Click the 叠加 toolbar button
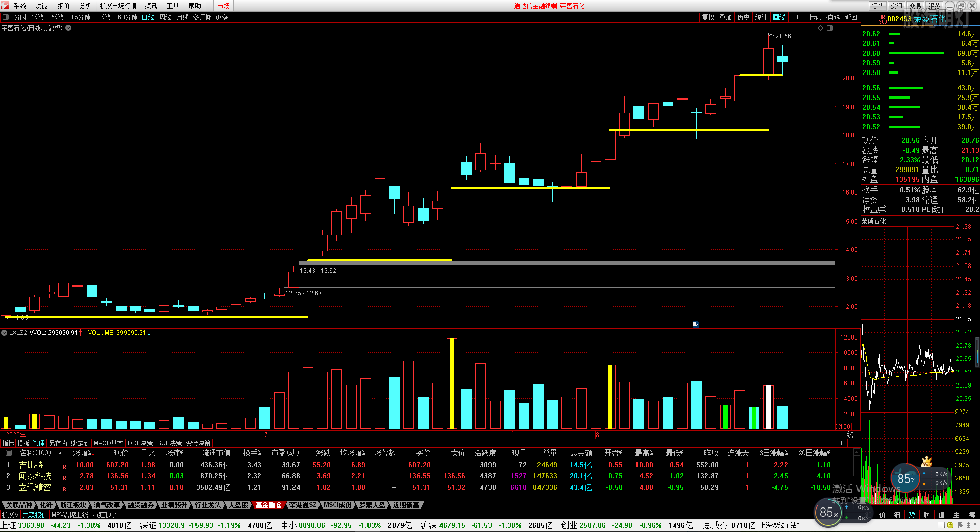980x532 pixels. click(726, 17)
